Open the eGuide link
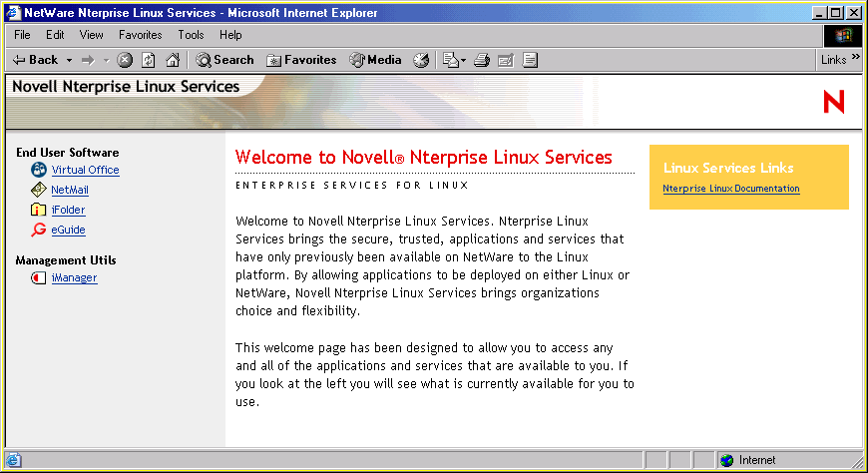The width and height of the screenshot is (868, 473). pos(68,230)
